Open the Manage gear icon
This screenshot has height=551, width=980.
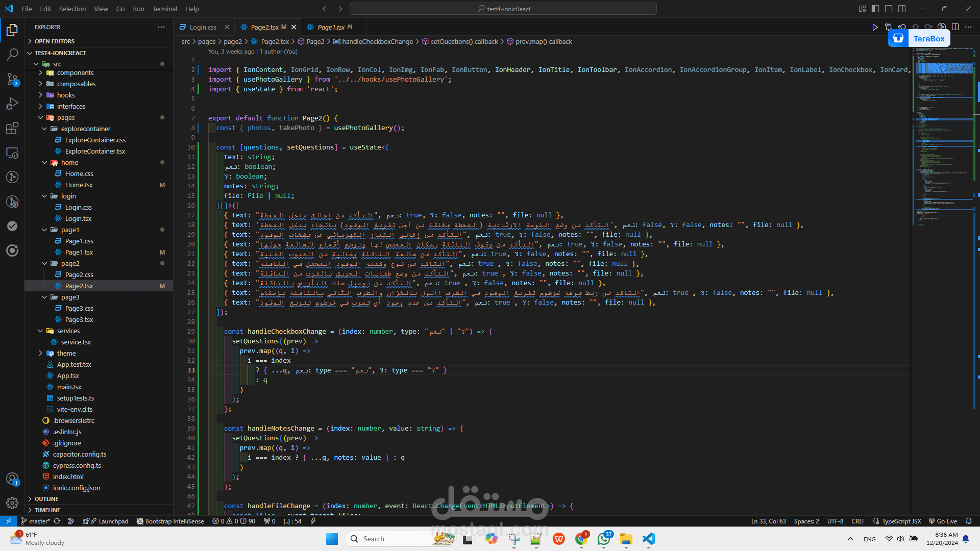(x=12, y=503)
